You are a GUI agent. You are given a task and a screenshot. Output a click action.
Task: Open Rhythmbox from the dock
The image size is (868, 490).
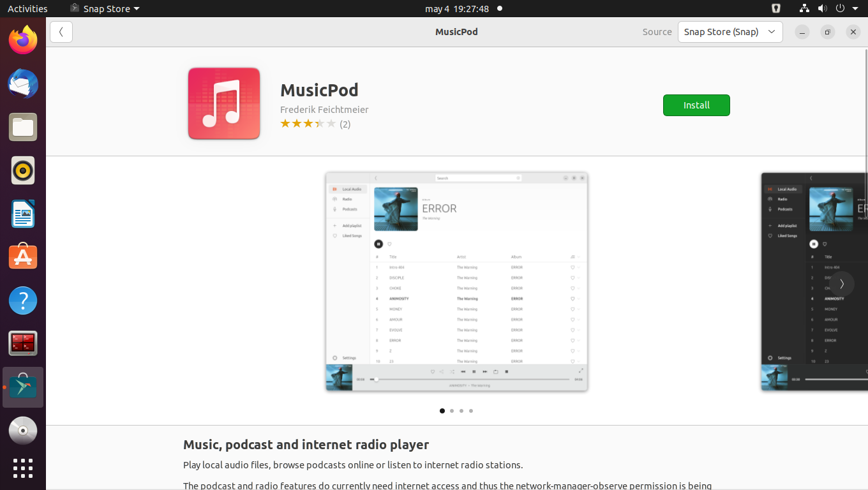click(23, 171)
